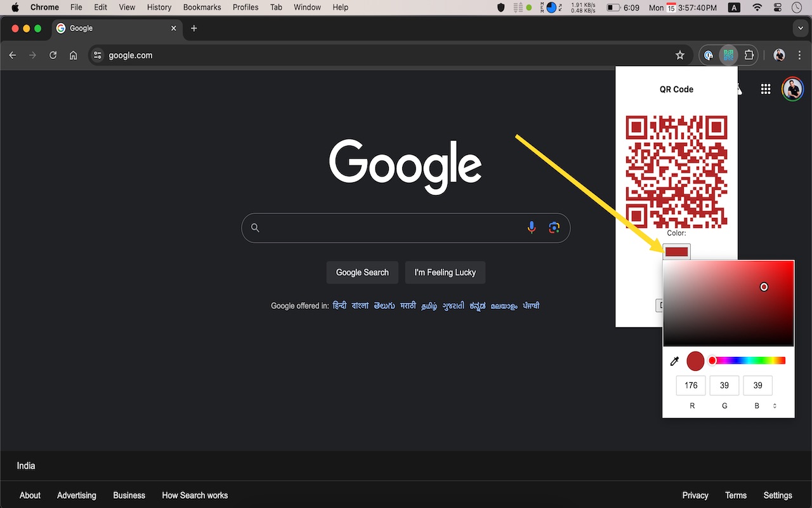Click the input source A icon
Screen dimensions: 812x508
pos(734,8)
